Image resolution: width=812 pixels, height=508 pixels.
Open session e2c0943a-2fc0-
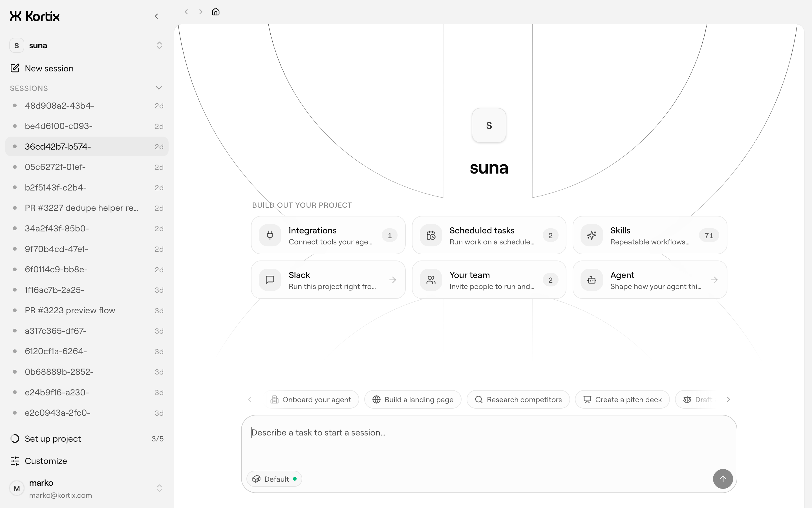(x=87, y=413)
